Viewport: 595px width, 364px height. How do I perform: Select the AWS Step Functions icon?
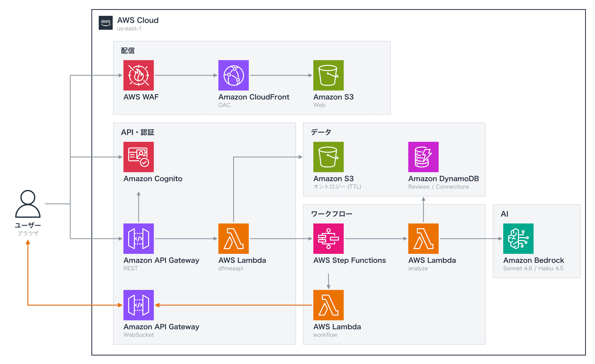(x=328, y=239)
